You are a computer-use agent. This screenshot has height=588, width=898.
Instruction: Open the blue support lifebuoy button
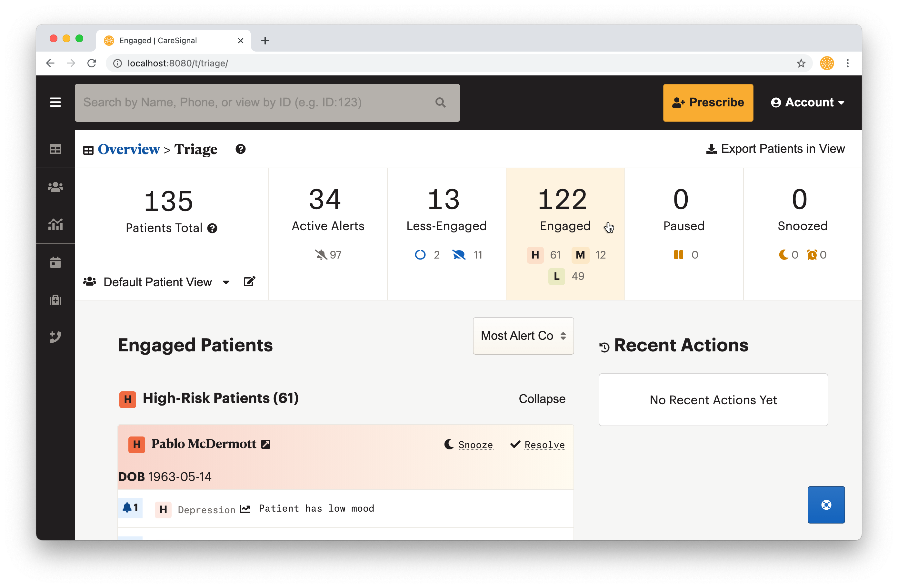826,505
